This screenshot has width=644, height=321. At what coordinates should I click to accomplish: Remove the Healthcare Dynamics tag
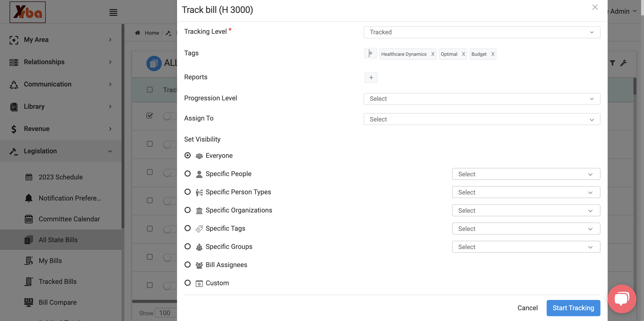(x=433, y=54)
